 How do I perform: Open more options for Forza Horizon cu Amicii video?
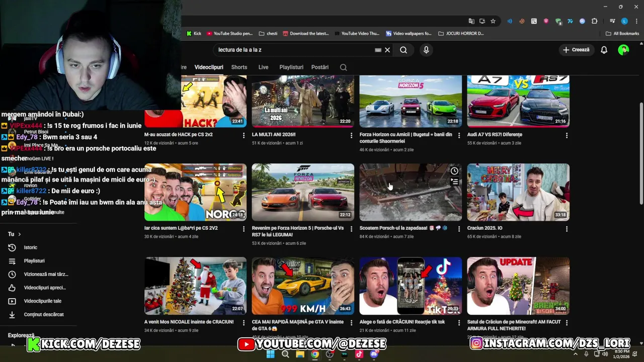point(459,136)
